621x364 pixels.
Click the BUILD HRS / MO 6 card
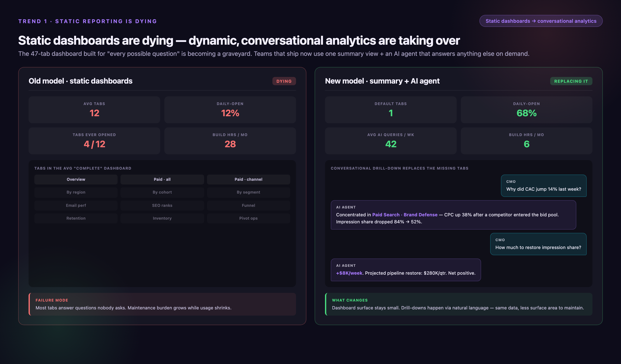click(x=526, y=141)
